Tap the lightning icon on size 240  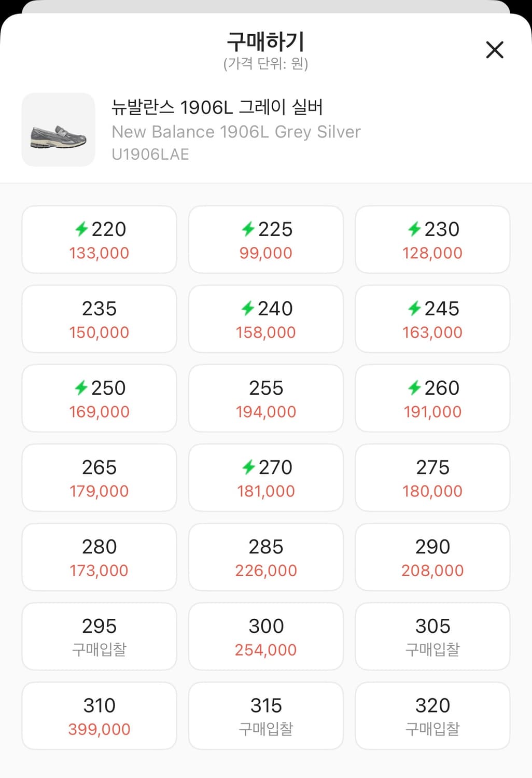tap(248, 309)
